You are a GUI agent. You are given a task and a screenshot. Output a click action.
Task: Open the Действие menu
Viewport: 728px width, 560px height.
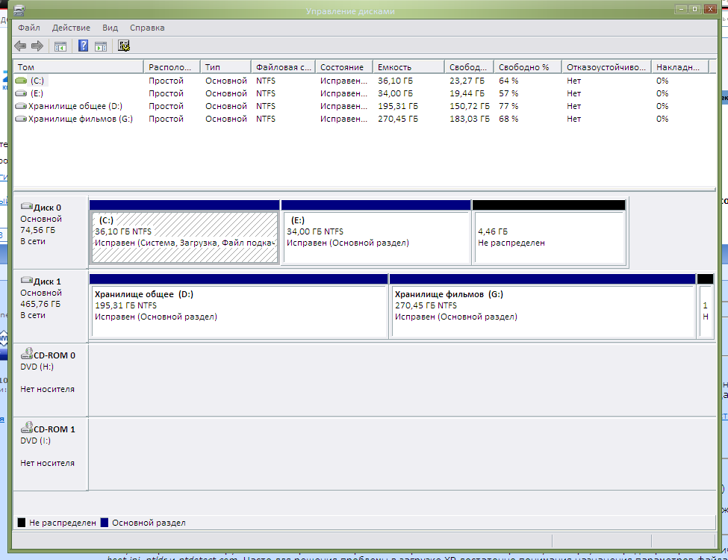tap(72, 28)
